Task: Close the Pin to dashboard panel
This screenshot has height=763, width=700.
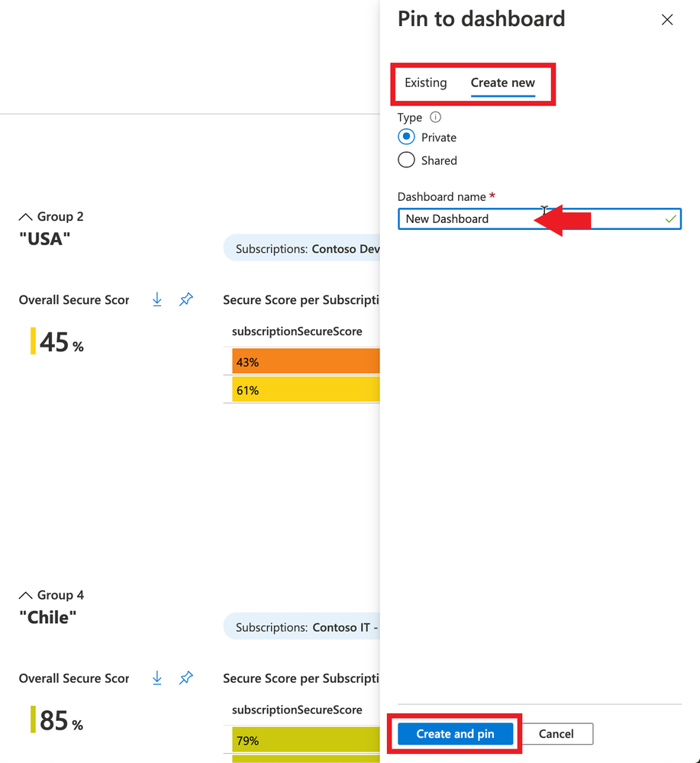Action: tap(667, 19)
